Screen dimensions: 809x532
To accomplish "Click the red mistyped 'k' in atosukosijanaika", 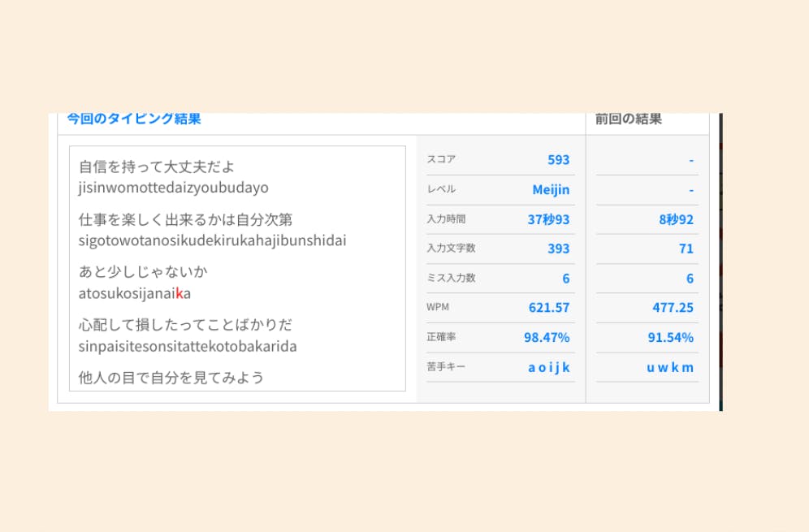I will click(179, 294).
